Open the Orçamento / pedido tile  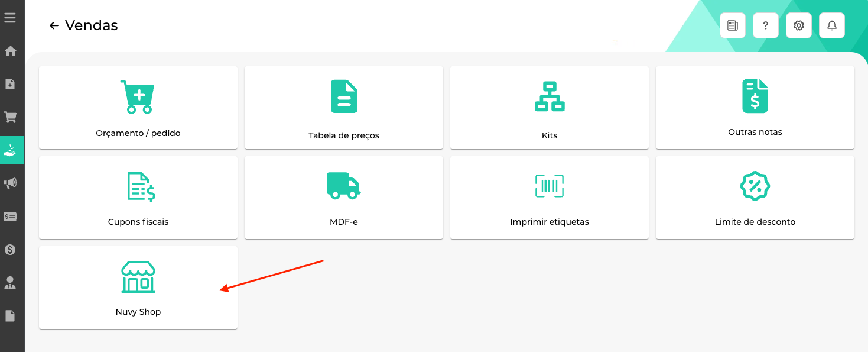(x=138, y=108)
